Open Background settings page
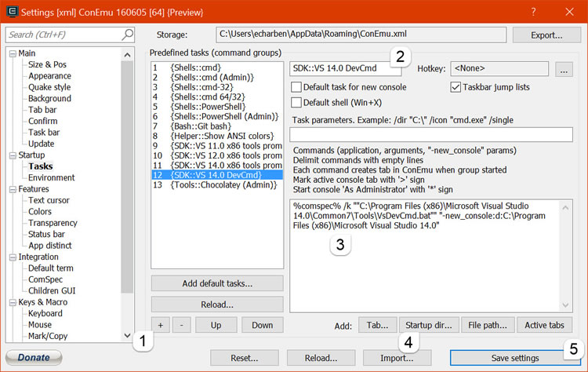The image size is (588, 372). (49, 98)
